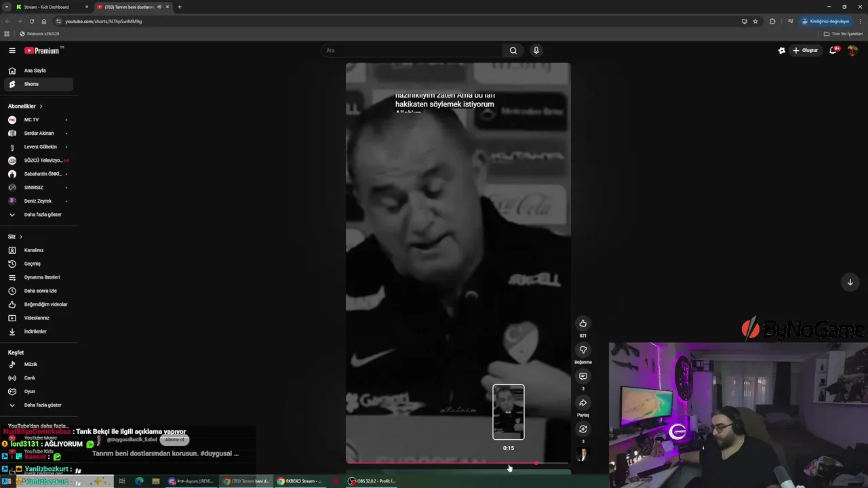Image resolution: width=868 pixels, height=488 pixels.
Task: Open Kanalınız in sidebar
Action: 39,250
